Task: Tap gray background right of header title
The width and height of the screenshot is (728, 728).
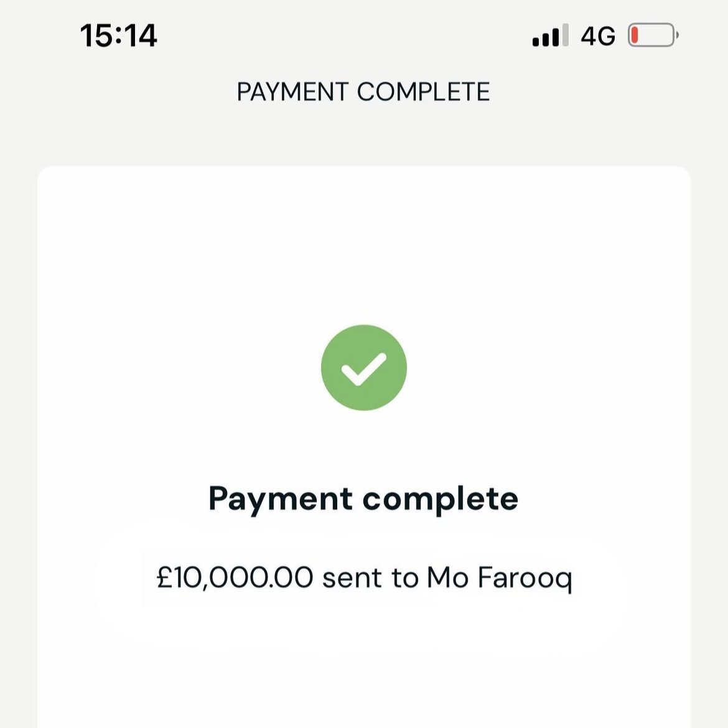Action: [x=610, y=92]
